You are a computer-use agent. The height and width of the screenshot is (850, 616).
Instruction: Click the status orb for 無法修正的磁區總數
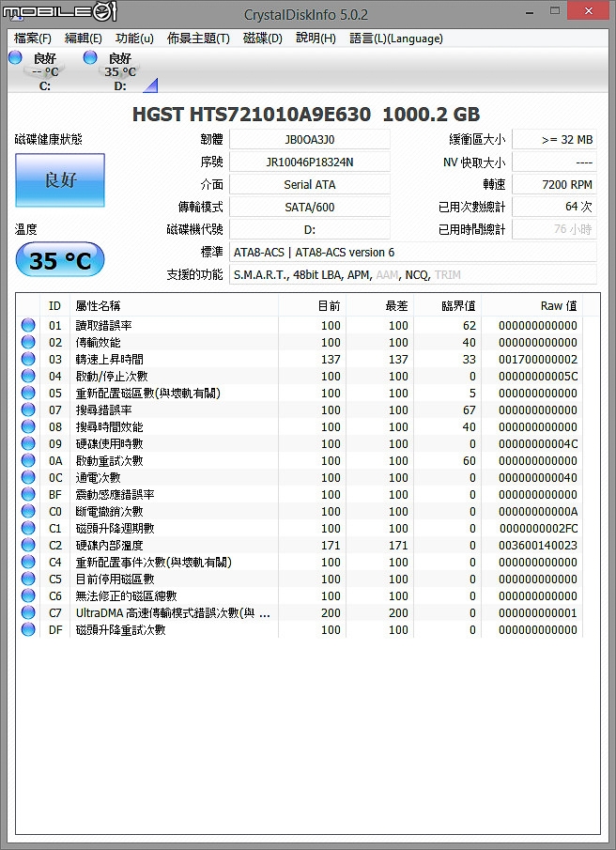click(28, 595)
